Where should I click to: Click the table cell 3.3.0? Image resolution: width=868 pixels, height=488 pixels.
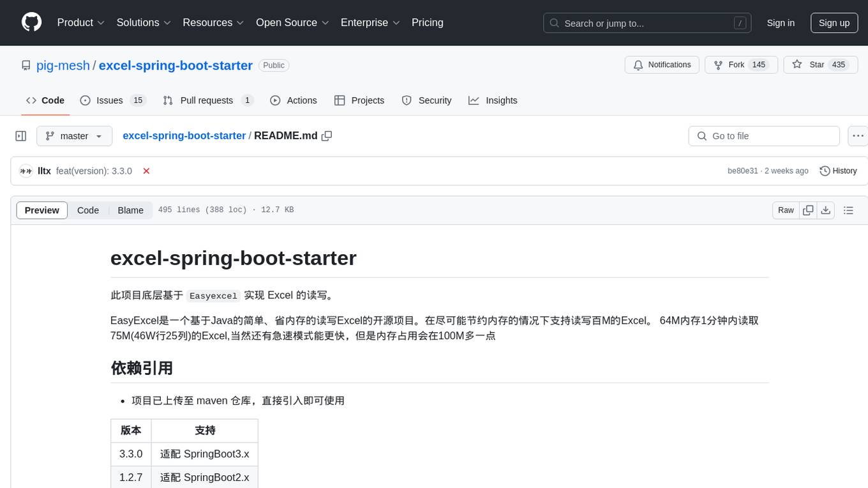coord(131,455)
